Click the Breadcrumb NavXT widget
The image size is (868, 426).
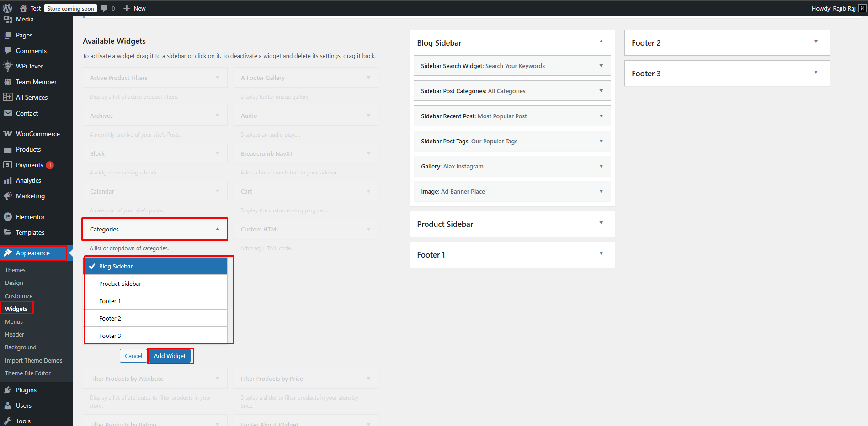[x=306, y=153]
